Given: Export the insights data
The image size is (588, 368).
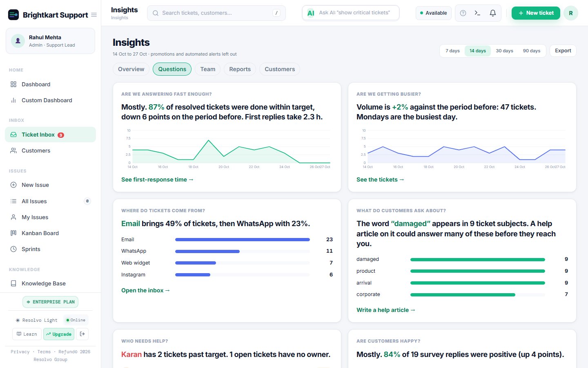Looking at the screenshot, I should tap(563, 51).
